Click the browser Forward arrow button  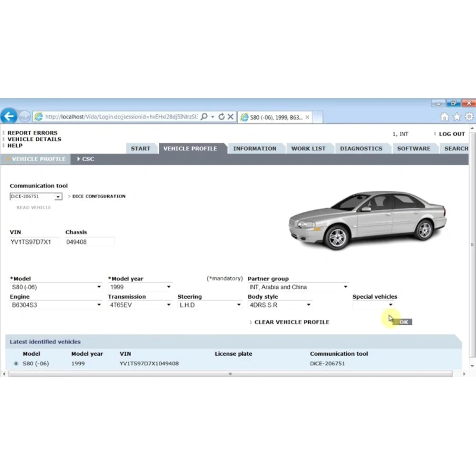tap(24, 116)
